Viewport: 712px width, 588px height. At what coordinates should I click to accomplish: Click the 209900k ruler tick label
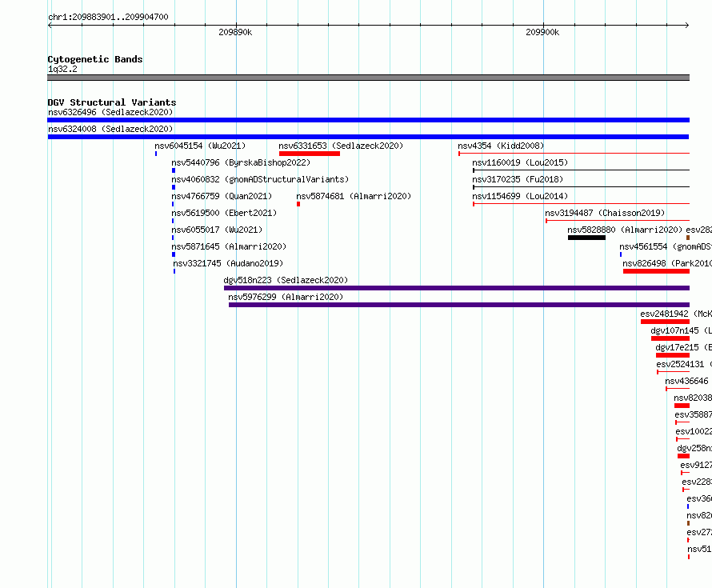542,32
